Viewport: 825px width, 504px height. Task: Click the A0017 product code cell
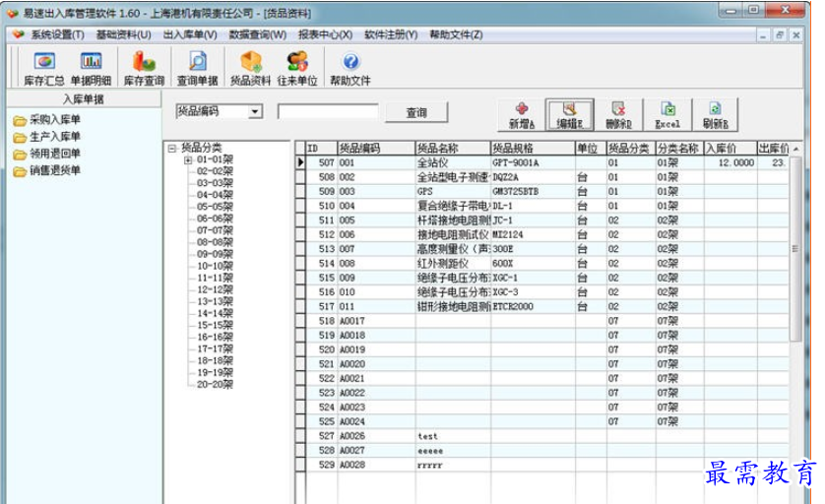coord(376,321)
